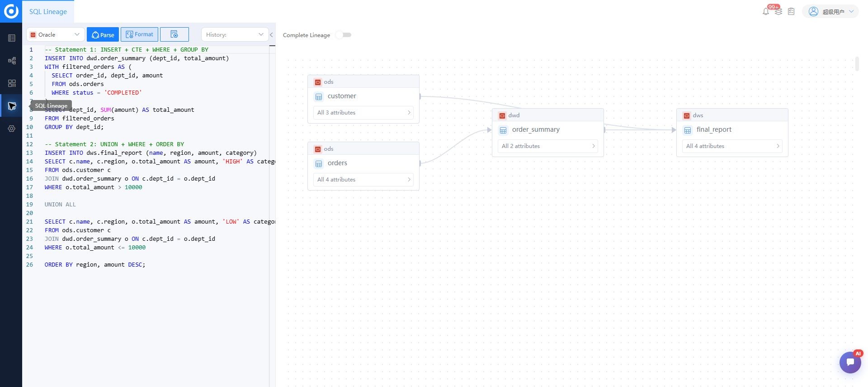Click the Statement 1 comment line
Image resolution: width=868 pixels, height=387 pixels.
(127, 50)
